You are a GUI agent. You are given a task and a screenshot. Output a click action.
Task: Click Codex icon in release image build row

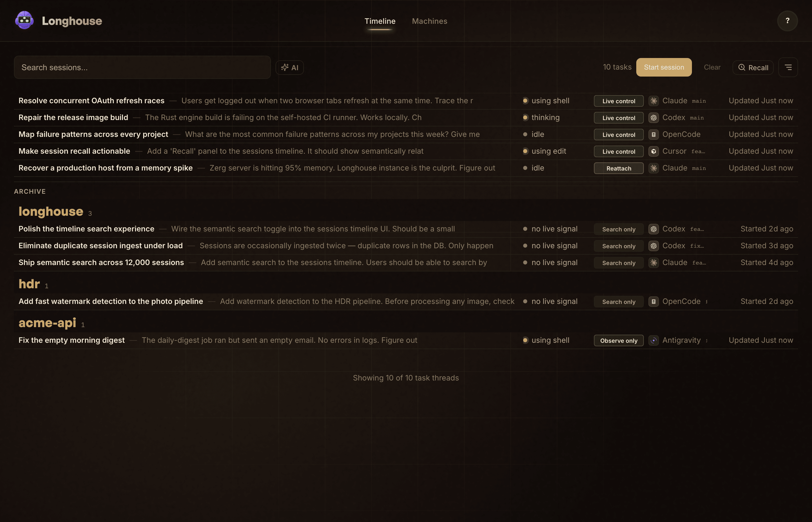coord(653,118)
